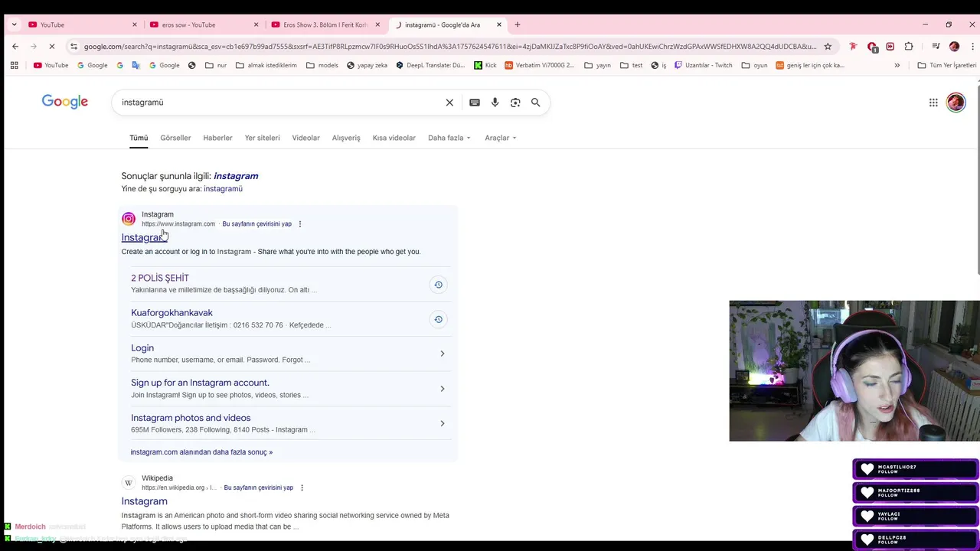The height and width of the screenshot is (551, 980).
Task: Expand the 'Araçlar' dropdown
Action: coord(501,138)
